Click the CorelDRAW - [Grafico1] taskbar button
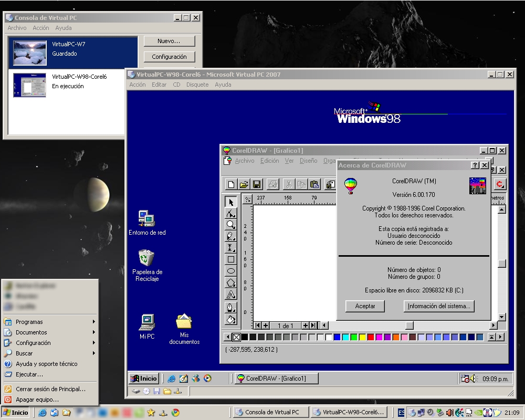 276,379
